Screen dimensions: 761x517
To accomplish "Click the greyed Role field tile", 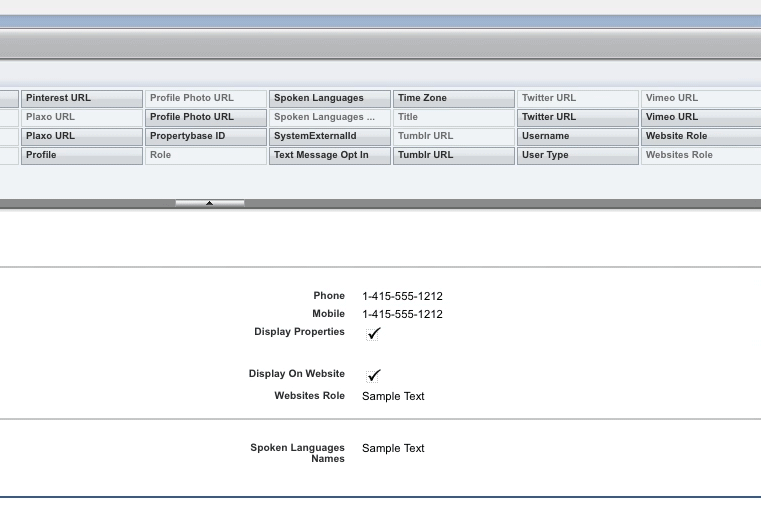I will pos(206,155).
